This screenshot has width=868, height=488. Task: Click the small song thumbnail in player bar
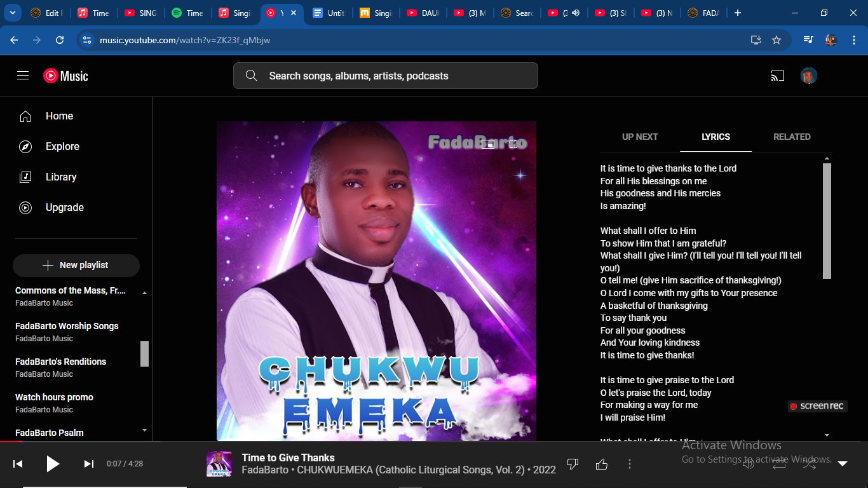coord(219,464)
